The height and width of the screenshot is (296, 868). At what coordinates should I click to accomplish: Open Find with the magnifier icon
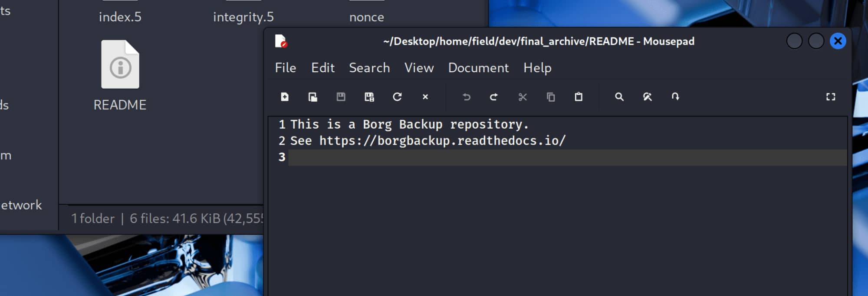click(619, 97)
